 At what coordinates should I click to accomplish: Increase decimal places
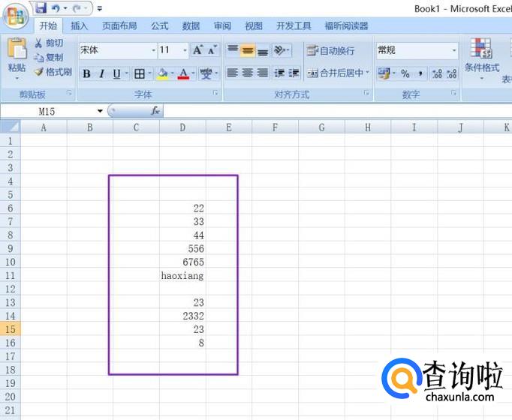pos(437,73)
